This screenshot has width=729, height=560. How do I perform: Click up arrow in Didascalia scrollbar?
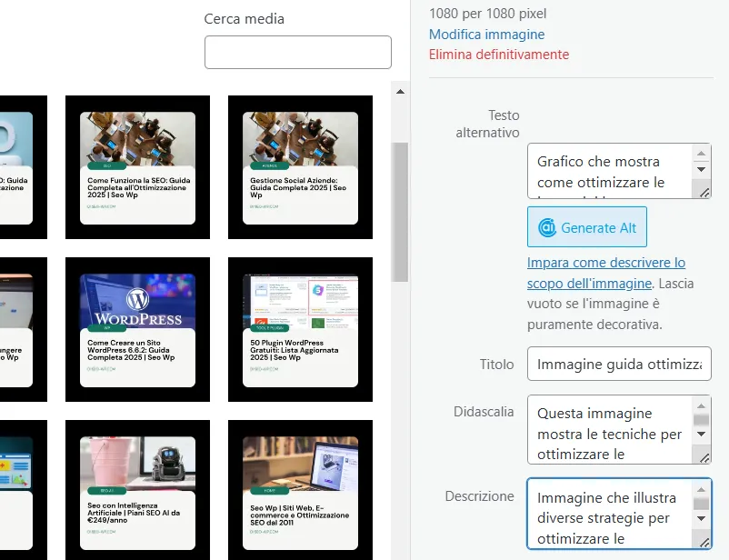pos(701,405)
